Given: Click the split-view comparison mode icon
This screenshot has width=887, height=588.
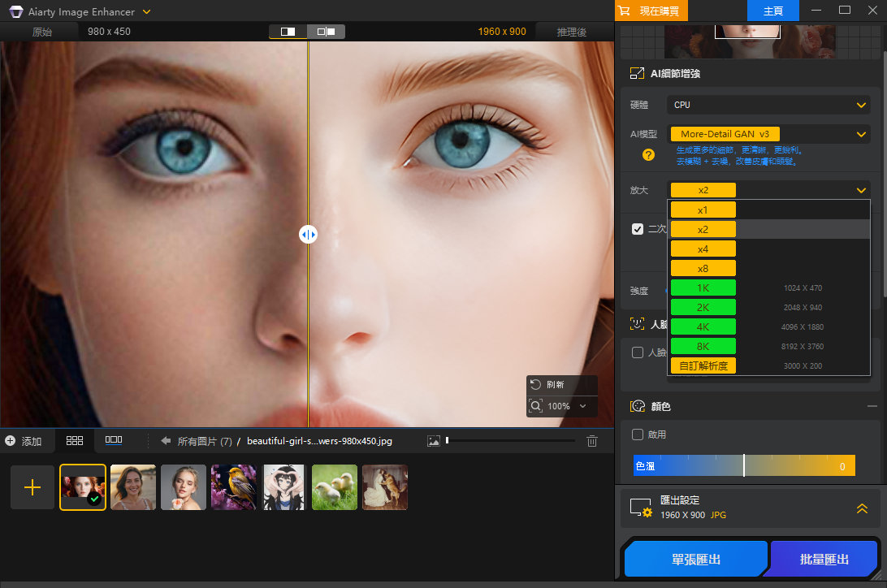Looking at the screenshot, I should (288, 32).
